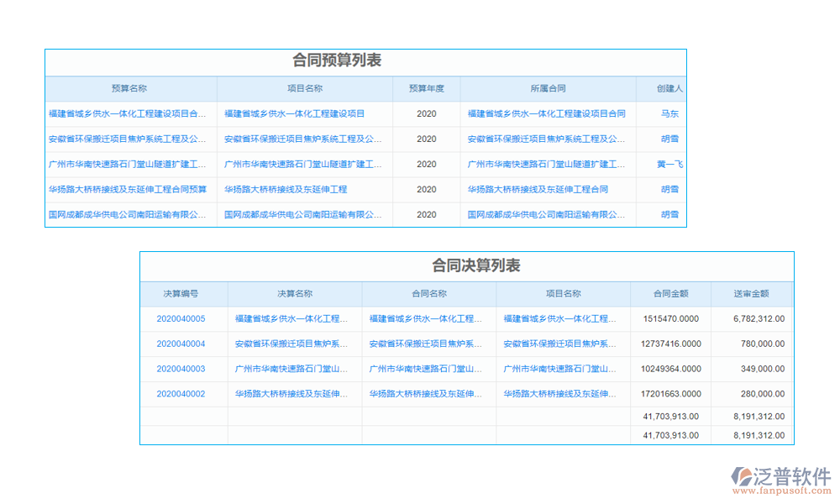
Task: Open settlement number 2020040002
Action: coord(184,394)
